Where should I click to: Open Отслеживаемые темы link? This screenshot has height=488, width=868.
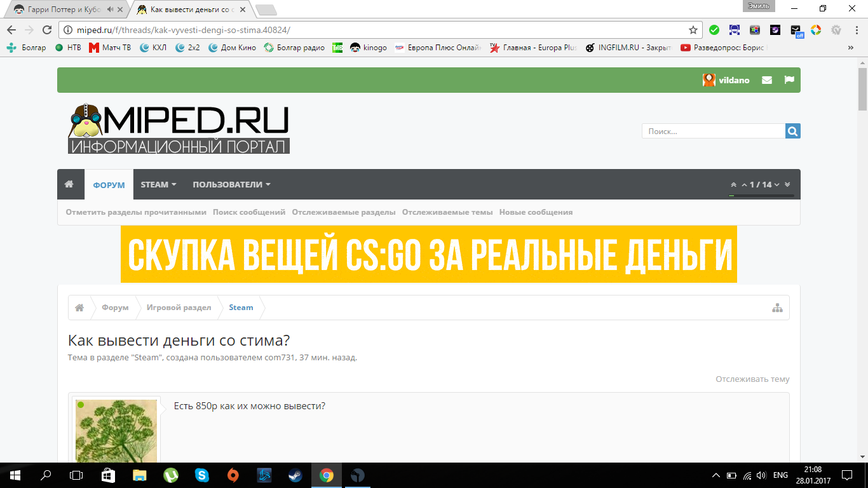(447, 212)
